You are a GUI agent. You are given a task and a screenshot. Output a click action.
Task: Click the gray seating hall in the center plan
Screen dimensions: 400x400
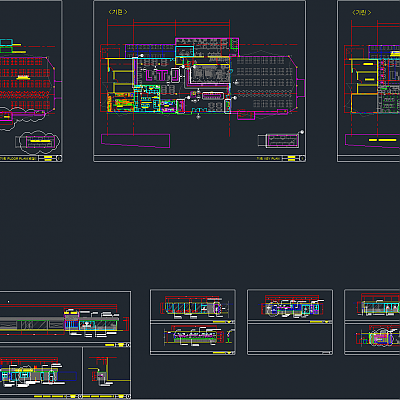coord(263,83)
